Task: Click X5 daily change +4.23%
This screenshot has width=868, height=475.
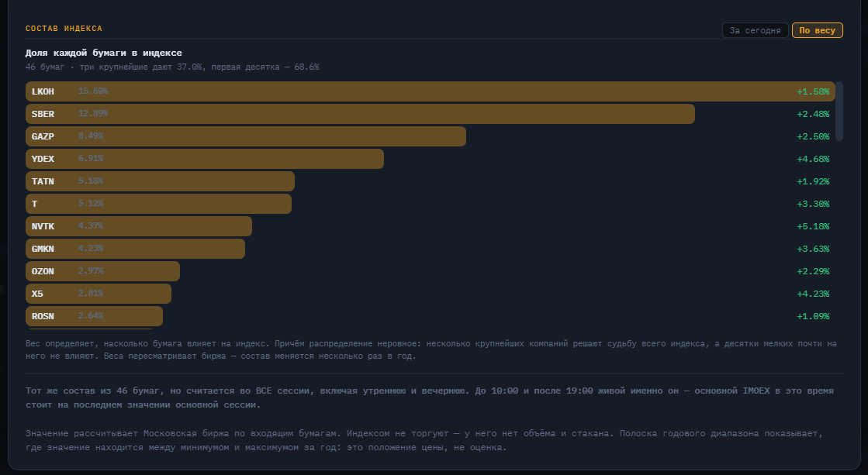Action: (x=813, y=294)
